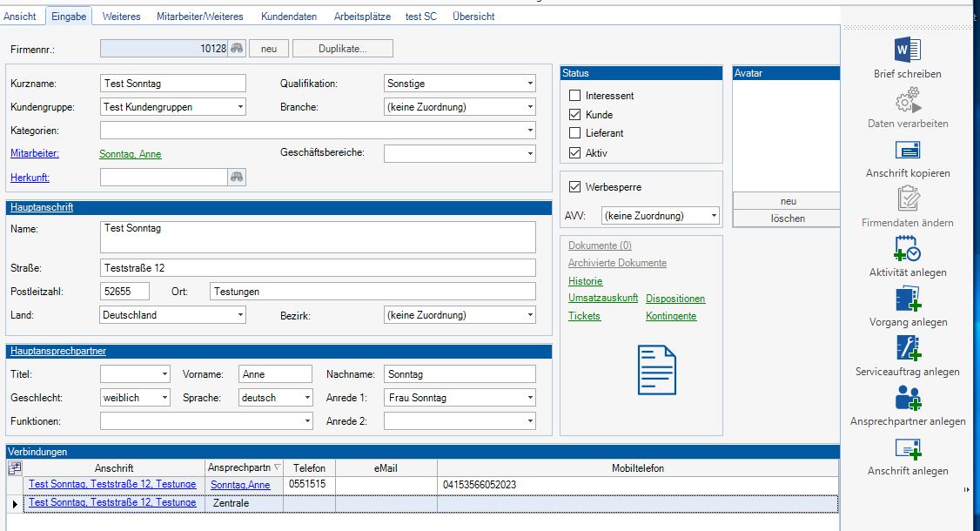Image resolution: width=980 pixels, height=531 pixels.
Task: Click binoculars search icon beside Firmennr.
Action: pos(237,49)
